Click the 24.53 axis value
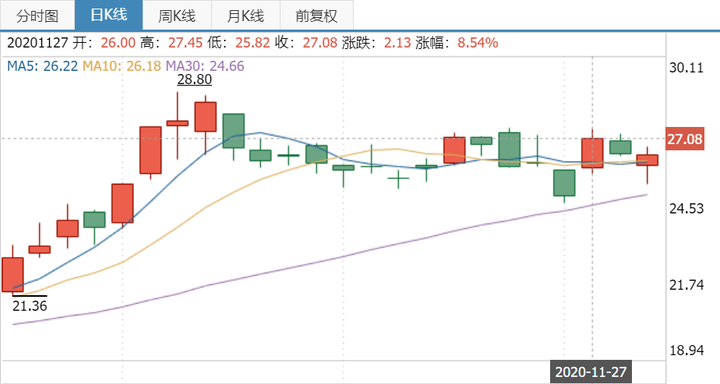The width and height of the screenshot is (720, 384). click(x=686, y=209)
